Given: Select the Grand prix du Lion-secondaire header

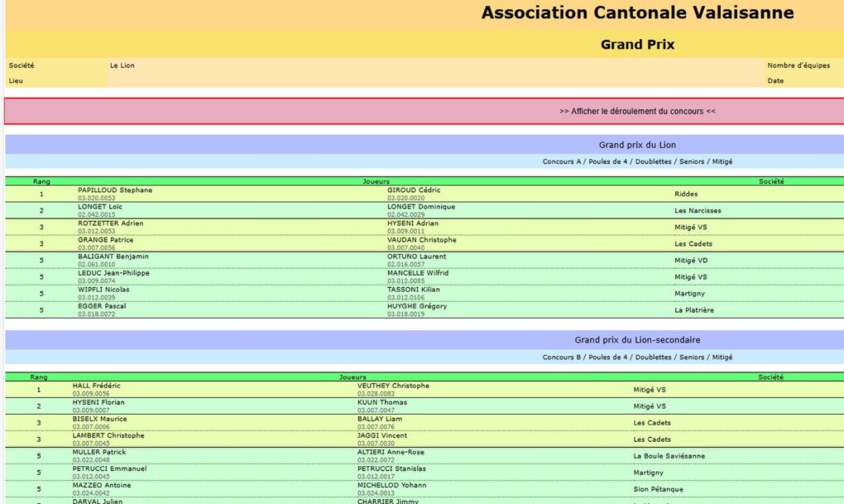Looking at the screenshot, I should (637, 340).
